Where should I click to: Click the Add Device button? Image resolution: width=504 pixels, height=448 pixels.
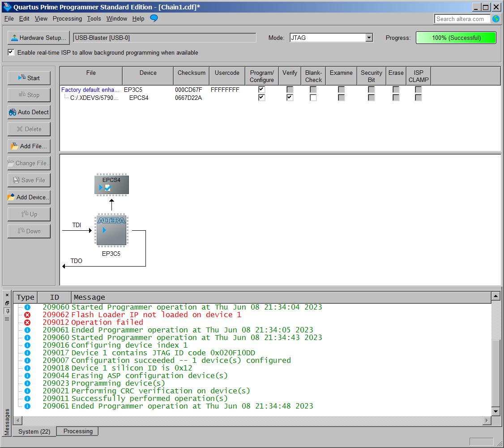29,198
